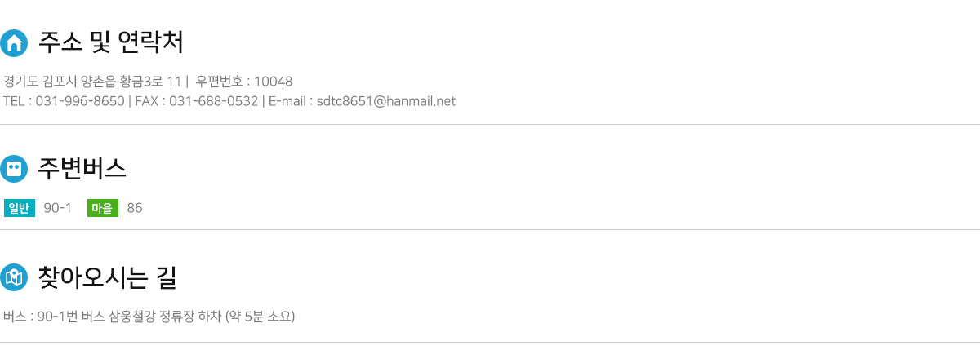980x363 pixels.
Task: Click the 주소 및 연락처 heading
Action: click(110, 42)
